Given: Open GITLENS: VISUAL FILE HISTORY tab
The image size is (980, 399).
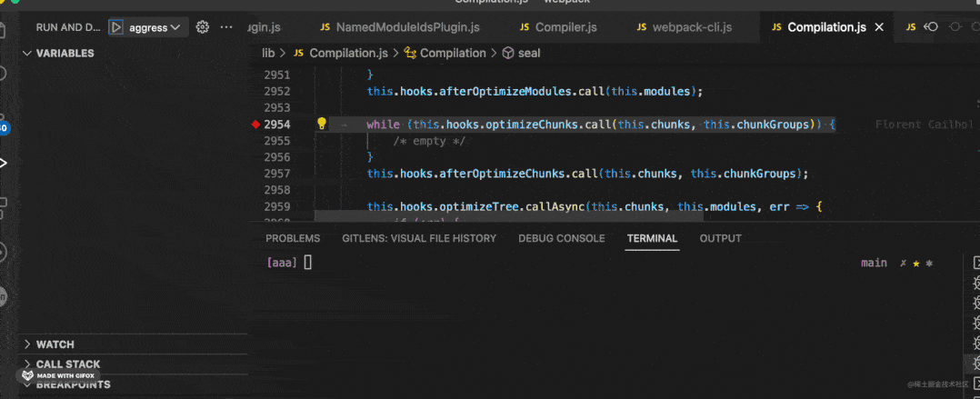Looking at the screenshot, I should click(419, 238).
